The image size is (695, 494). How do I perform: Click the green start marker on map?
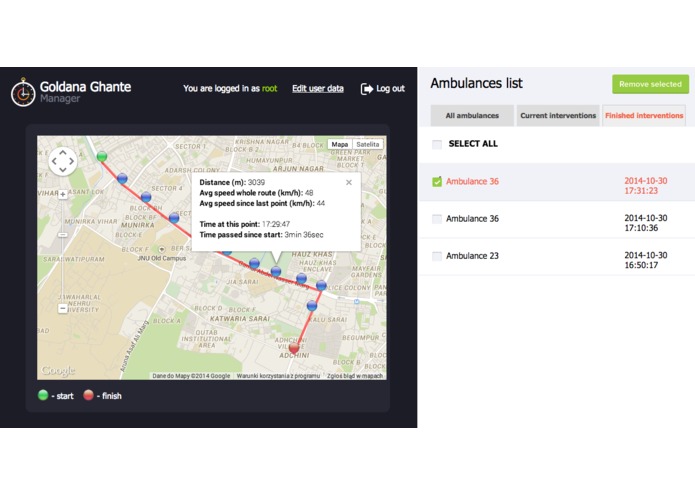click(x=102, y=156)
